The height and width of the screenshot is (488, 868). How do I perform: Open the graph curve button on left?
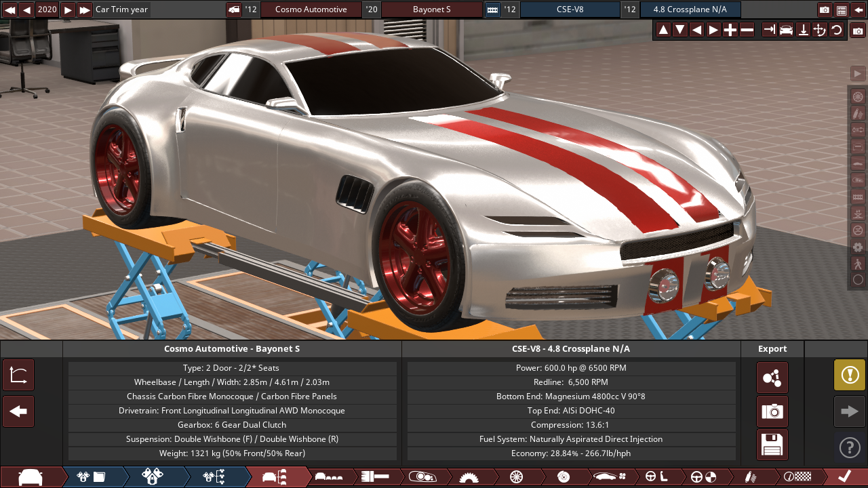18,375
